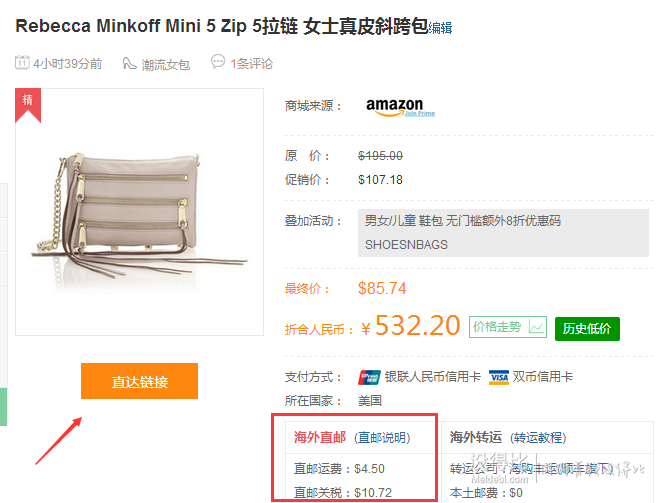
Task: Switch to the 海外转运 tab
Action: click(x=476, y=437)
